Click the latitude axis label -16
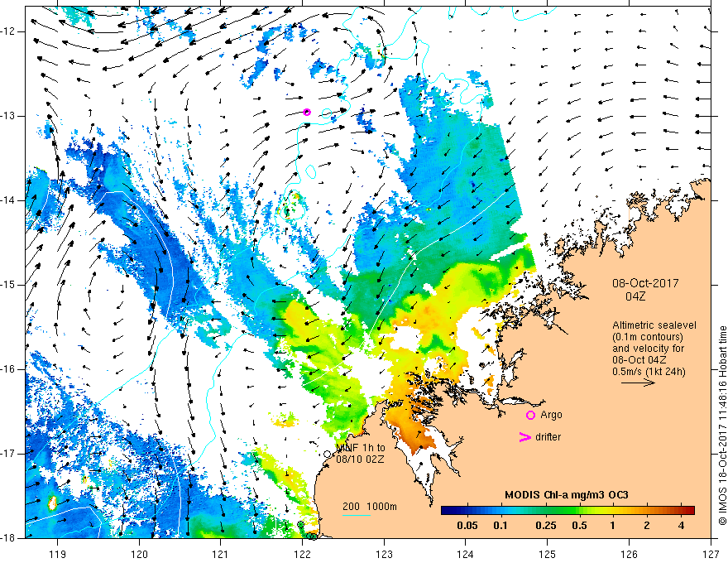Viewport: 728px width, 563px height. (8, 369)
